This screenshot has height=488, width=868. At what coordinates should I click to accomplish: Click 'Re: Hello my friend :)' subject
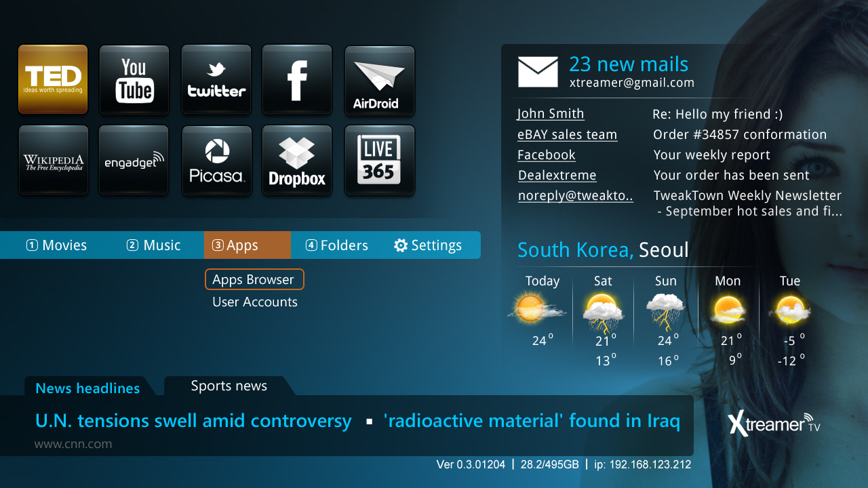pyautogui.click(x=717, y=115)
